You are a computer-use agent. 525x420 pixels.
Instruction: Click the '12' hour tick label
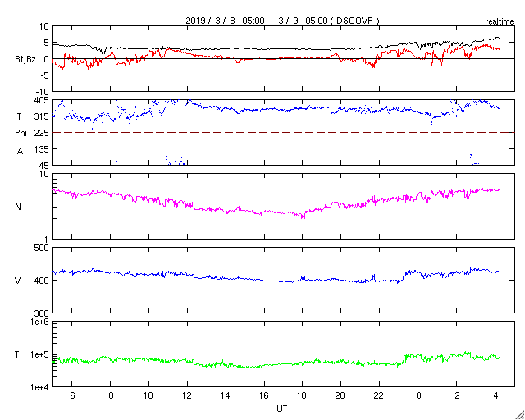pyautogui.click(x=187, y=395)
